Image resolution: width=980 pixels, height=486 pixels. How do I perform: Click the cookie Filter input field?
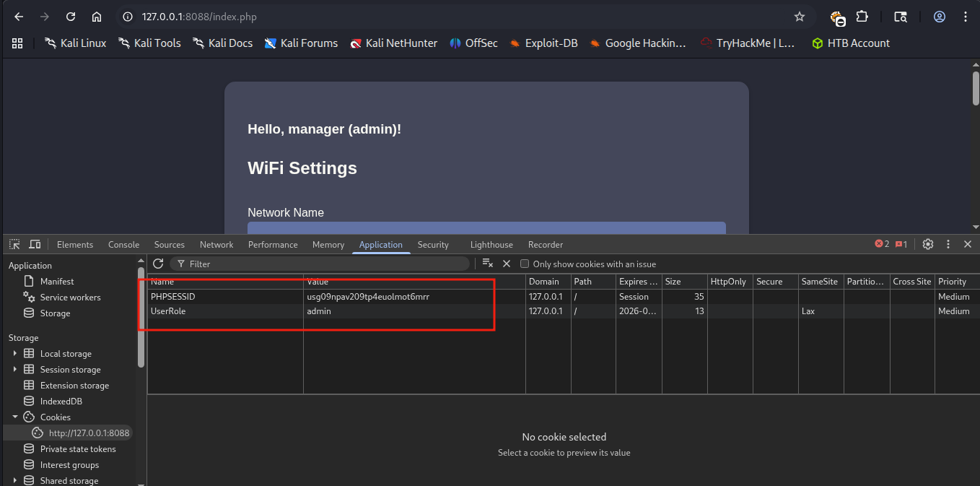pos(325,264)
